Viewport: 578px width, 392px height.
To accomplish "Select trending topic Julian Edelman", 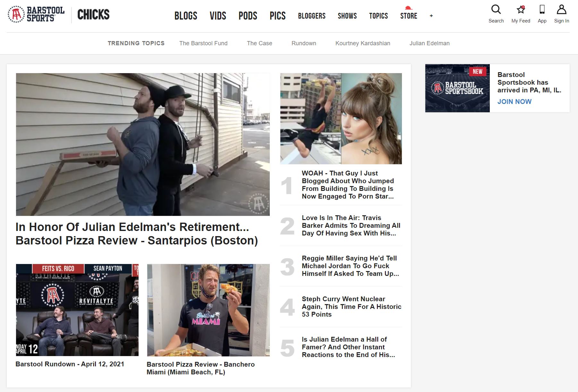I will (x=429, y=43).
